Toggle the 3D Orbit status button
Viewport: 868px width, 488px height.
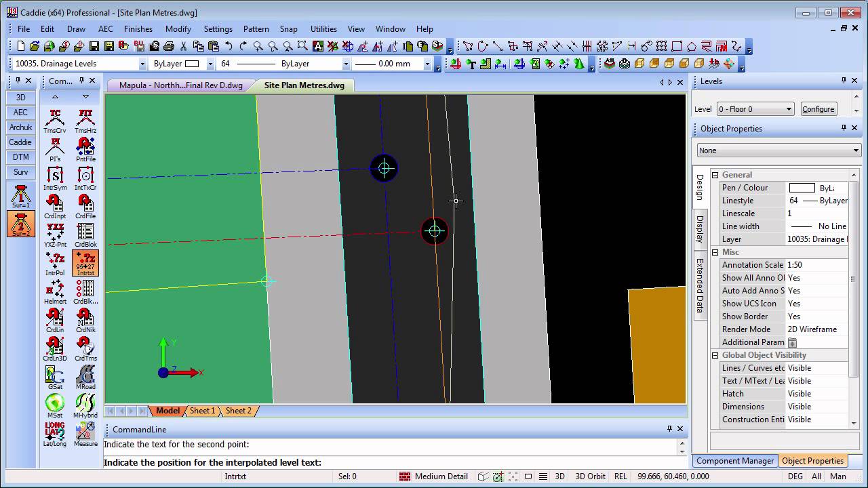click(590, 476)
